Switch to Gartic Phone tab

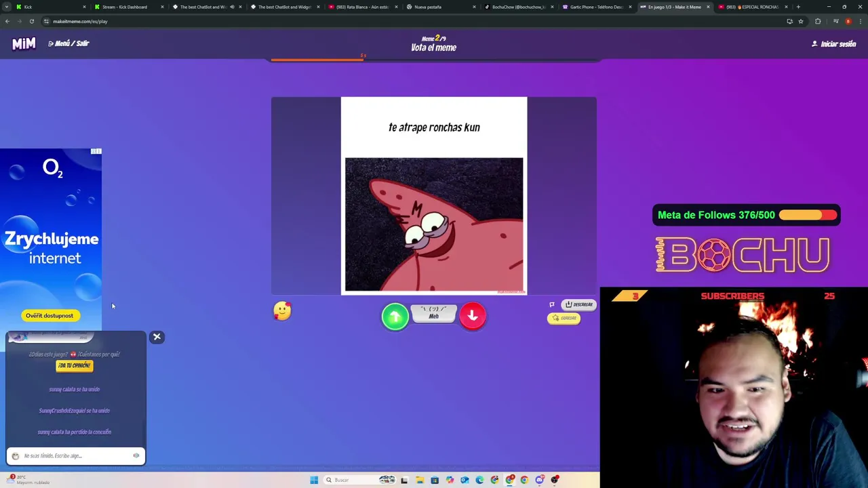click(596, 7)
